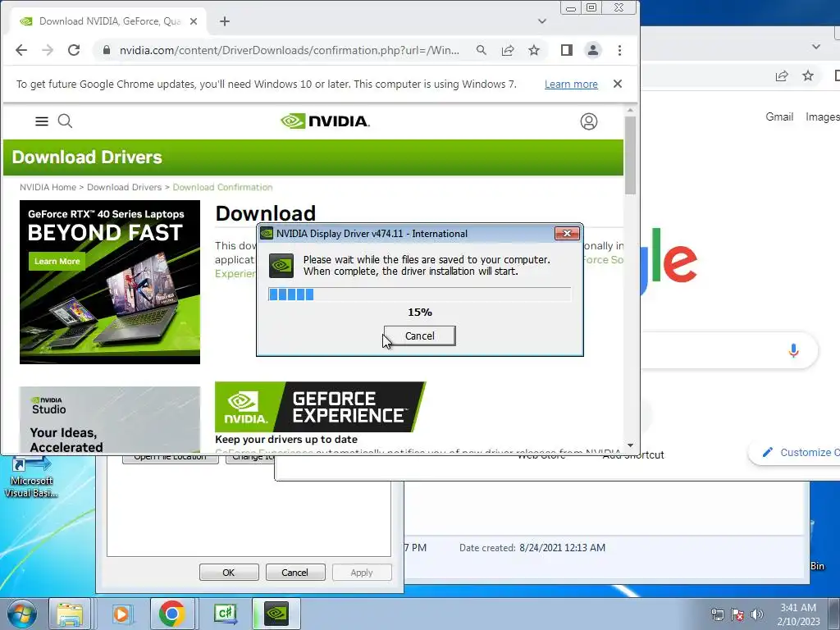The height and width of the screenshot is (630, 840).
Task: Dismiss the Windows 7 update infobar
Action: pyautogui.click(x=617, y=84)
